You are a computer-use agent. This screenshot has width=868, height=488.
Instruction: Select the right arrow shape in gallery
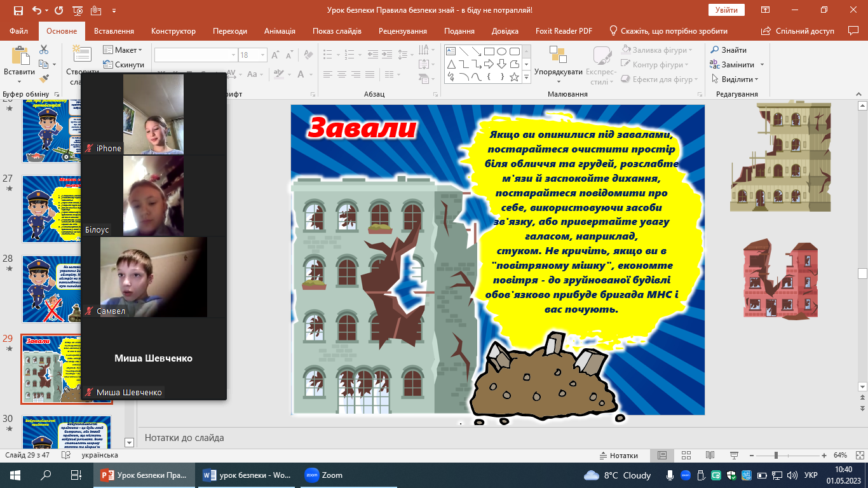tap(489, 64)
